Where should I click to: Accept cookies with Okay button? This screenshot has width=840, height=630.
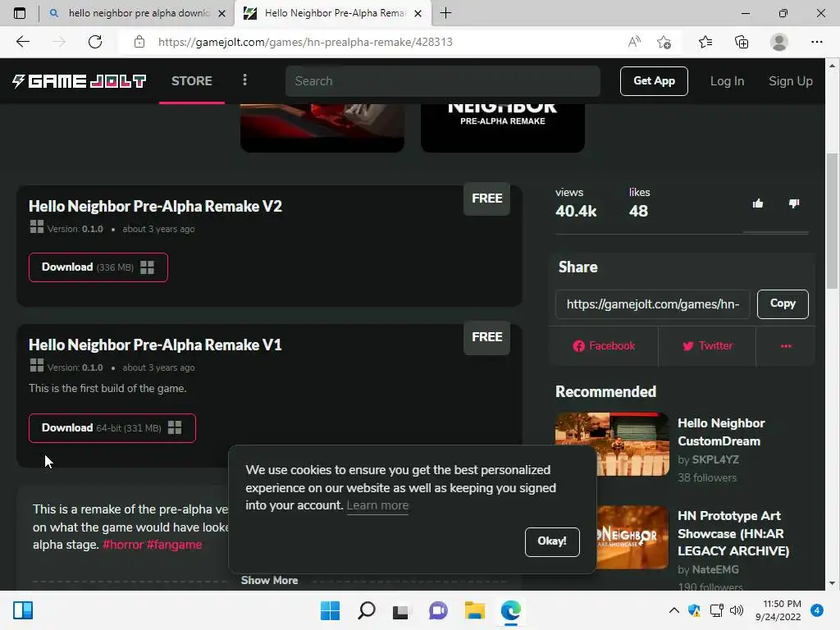(x=552, y=541)
